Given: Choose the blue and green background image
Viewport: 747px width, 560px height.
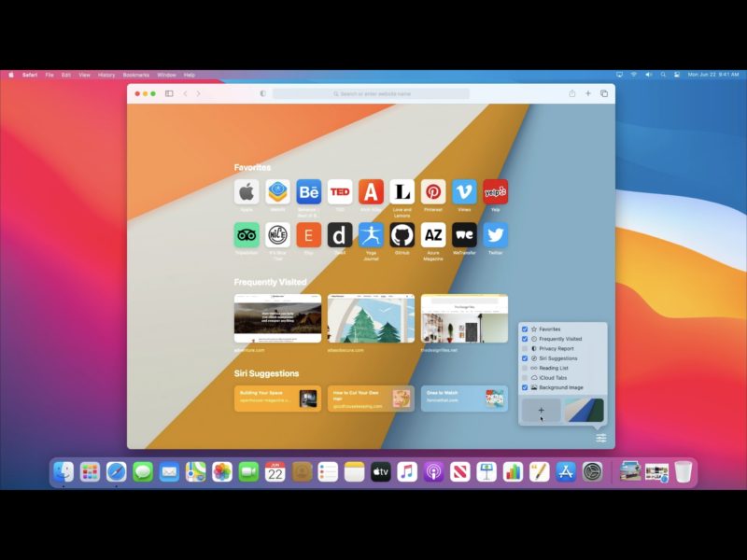Looking at the screenshot, I should click(x=585, y=410).
